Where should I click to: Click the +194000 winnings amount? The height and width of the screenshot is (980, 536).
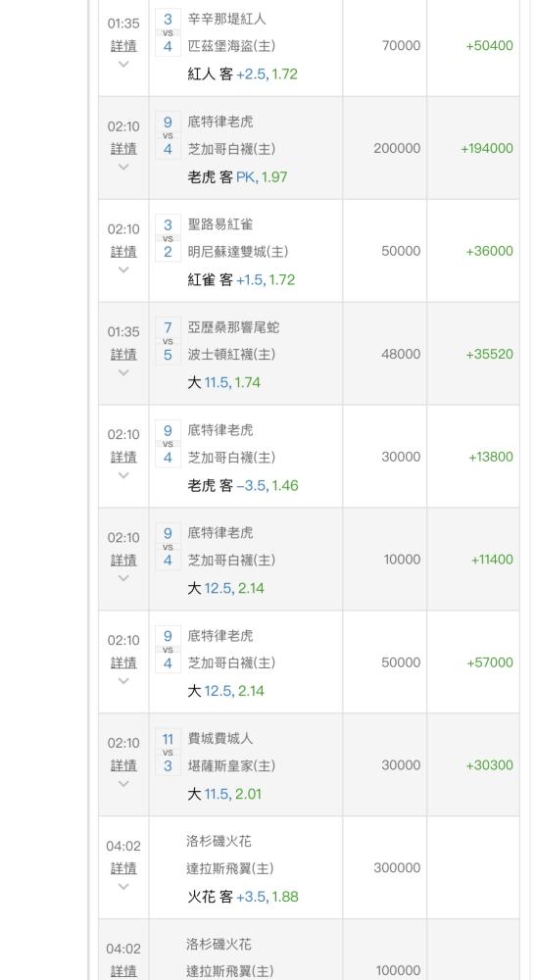(487, 149)
